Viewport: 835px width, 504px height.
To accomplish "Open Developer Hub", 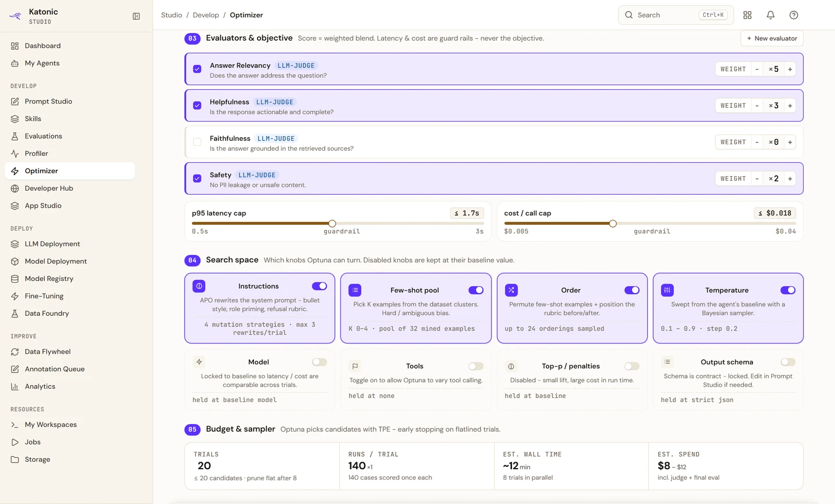I will tap(70, 188).
